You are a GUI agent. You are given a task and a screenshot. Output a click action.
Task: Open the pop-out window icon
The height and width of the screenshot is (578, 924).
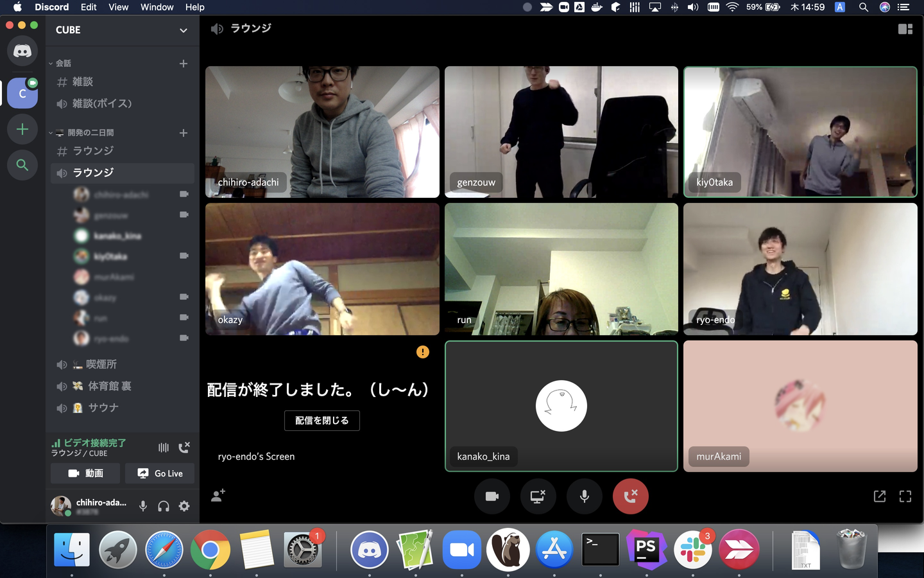click(x=880, y=496)
